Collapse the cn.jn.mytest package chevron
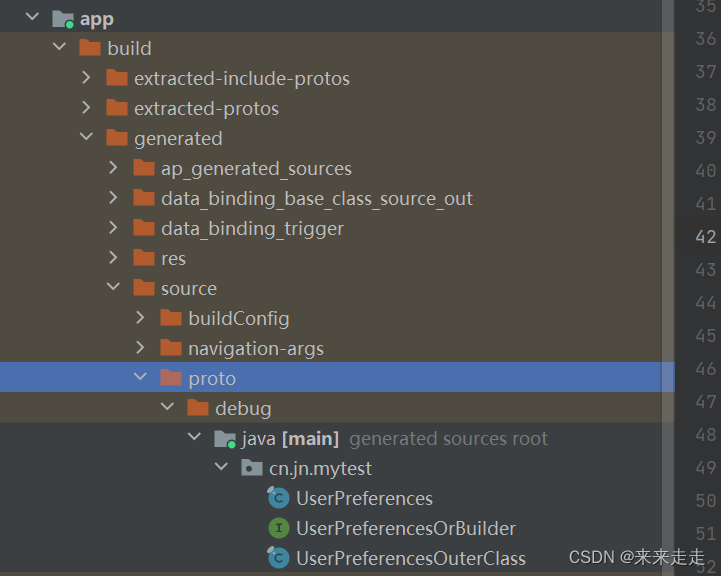721x576 pixels. [x=221, y=467]
